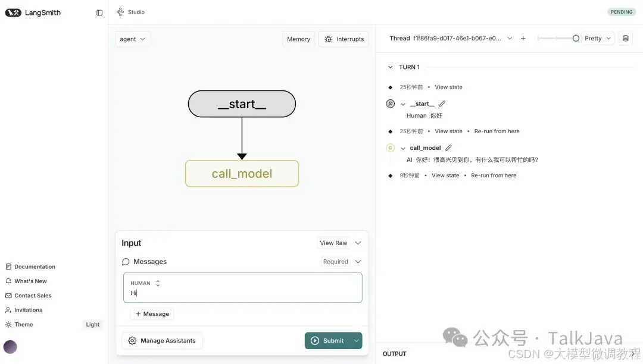The image size is (643, 364).
Task: Edit the __start__ node with pencil icon
Action: click(442, 103)
